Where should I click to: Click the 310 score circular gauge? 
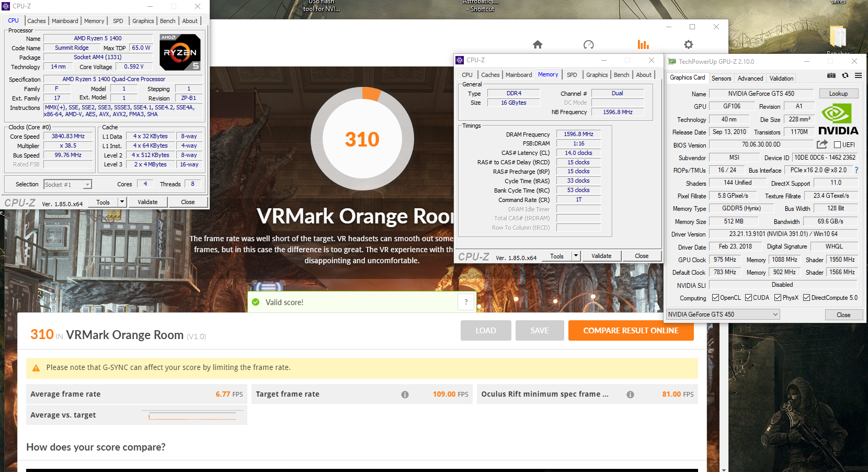click(x=362, y=139)
